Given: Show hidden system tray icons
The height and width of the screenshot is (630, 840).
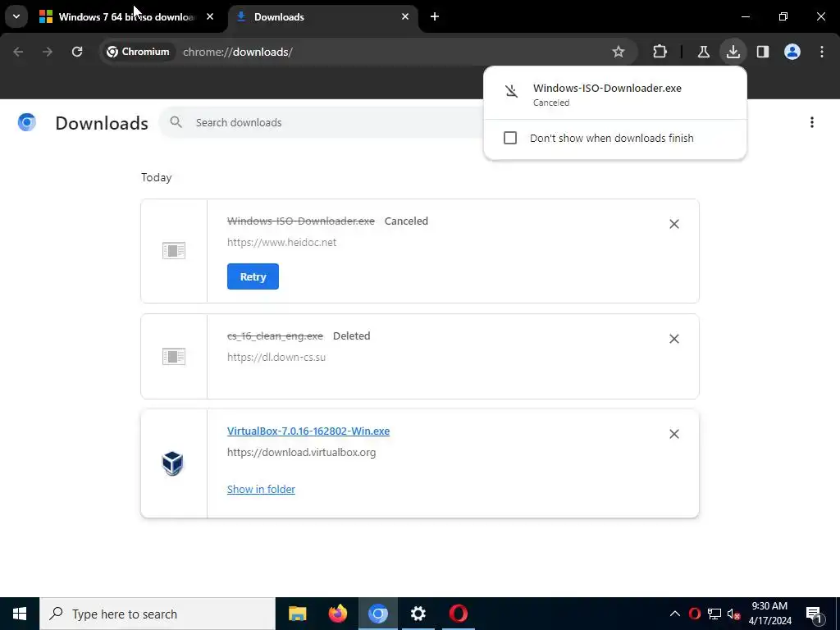Looking at the screenshot, I should tap(675, 614).
